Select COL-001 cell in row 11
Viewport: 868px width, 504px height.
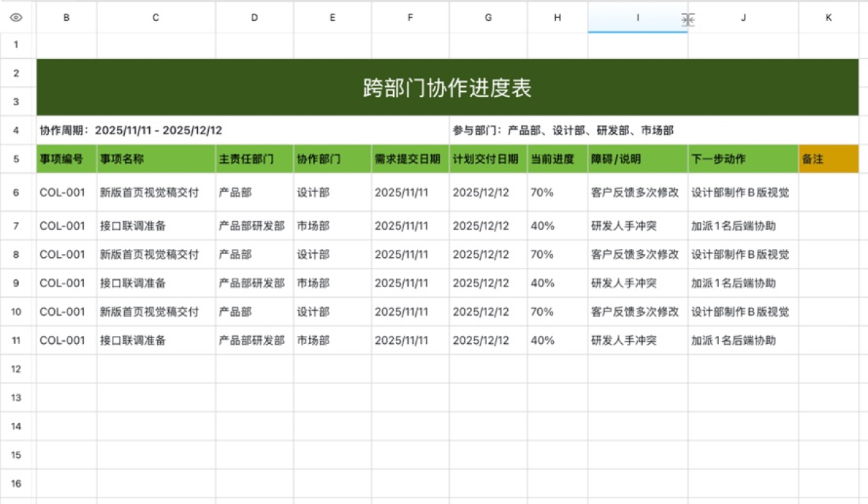pos(67,340)
